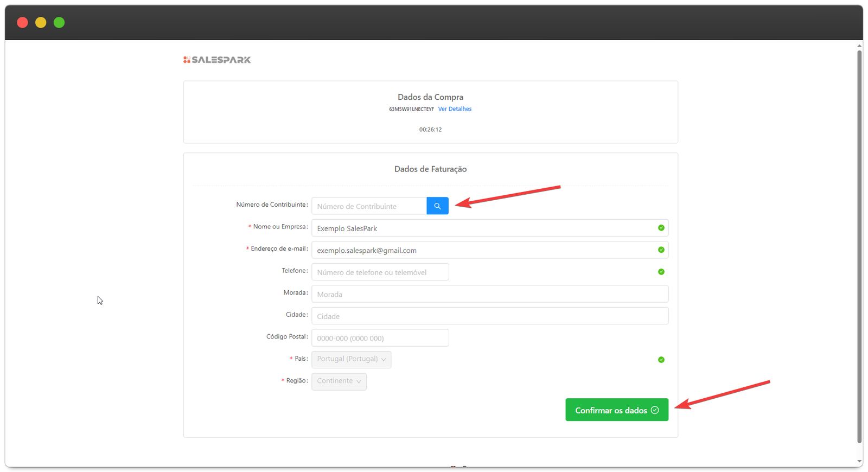Expand the Região dropdown showing Continente

click(x=339, y=381)
